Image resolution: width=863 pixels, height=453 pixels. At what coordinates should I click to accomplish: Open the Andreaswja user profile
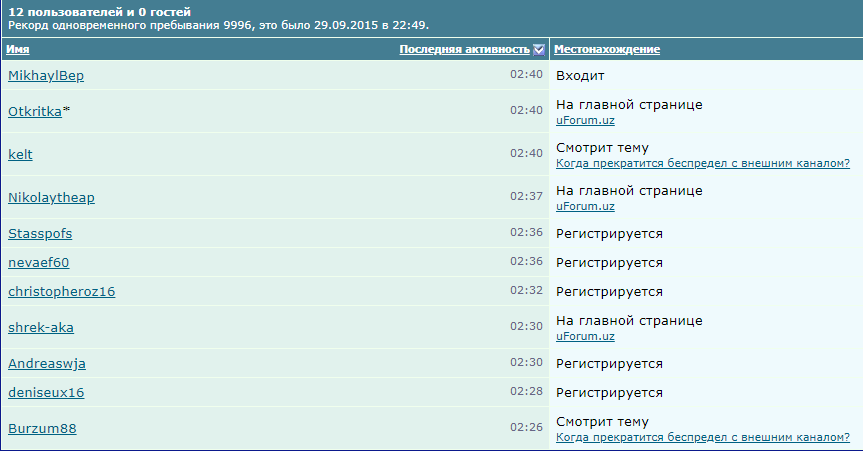click(x=45, y=363)
